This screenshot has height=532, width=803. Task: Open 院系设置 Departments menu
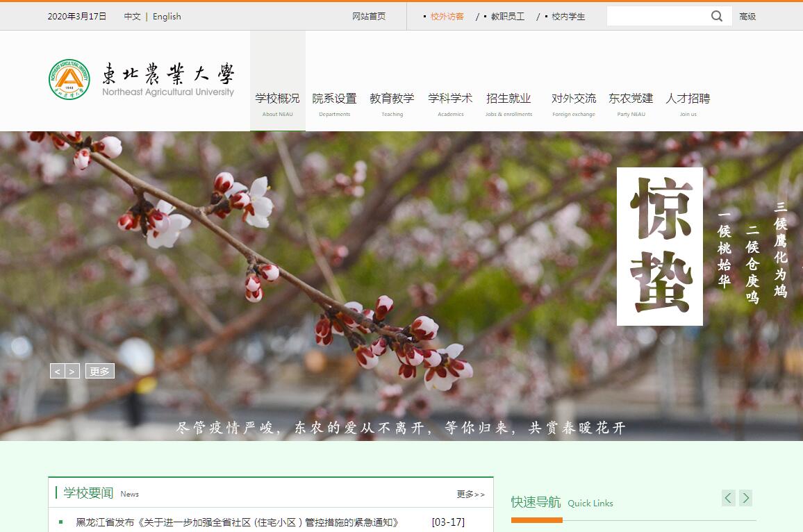tap(334, 103)
